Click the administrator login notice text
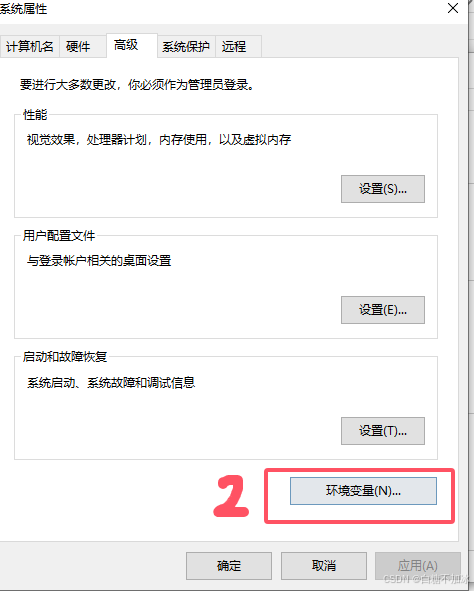This screenshot has width=474, height=591. [x=138, y=84]
